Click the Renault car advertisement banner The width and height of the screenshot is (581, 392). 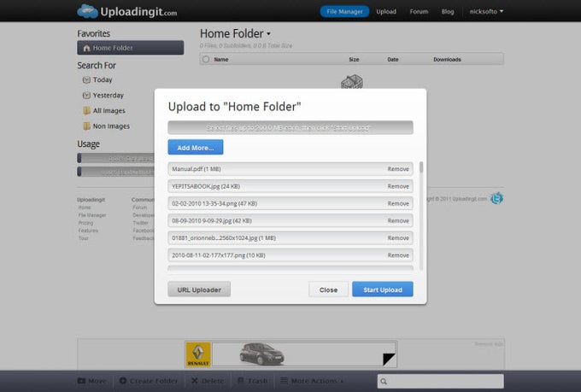290,354
